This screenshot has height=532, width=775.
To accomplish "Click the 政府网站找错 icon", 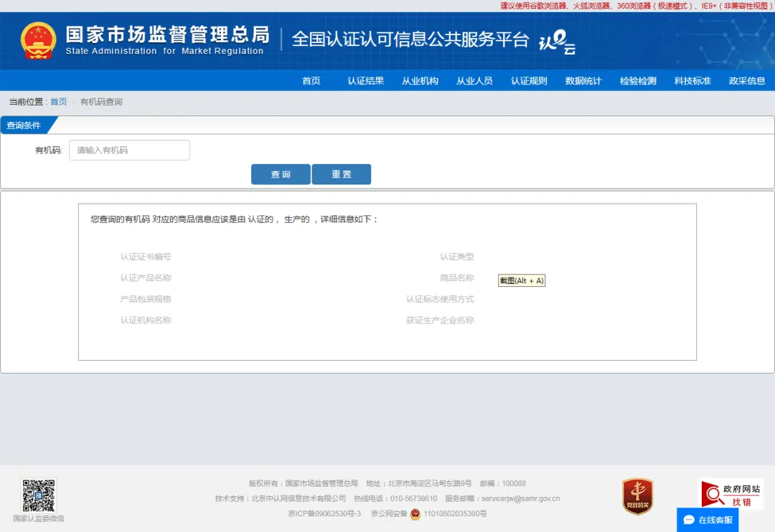I will click(x=731, y=495).
